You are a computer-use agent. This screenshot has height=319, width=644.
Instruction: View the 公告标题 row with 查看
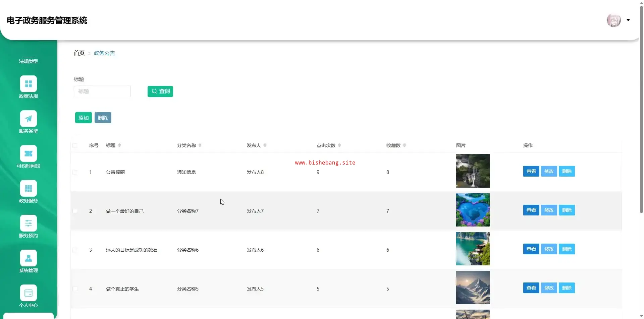pyautogui.click(x=531, y=171)
